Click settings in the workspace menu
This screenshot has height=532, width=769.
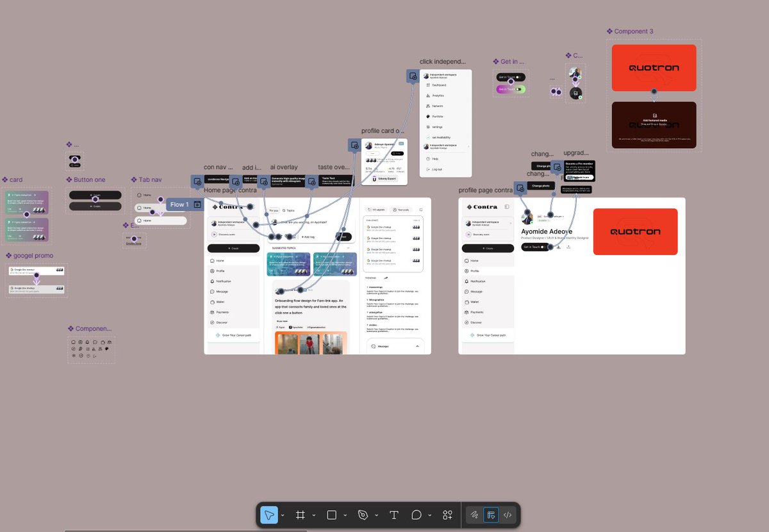pos(437,127)
